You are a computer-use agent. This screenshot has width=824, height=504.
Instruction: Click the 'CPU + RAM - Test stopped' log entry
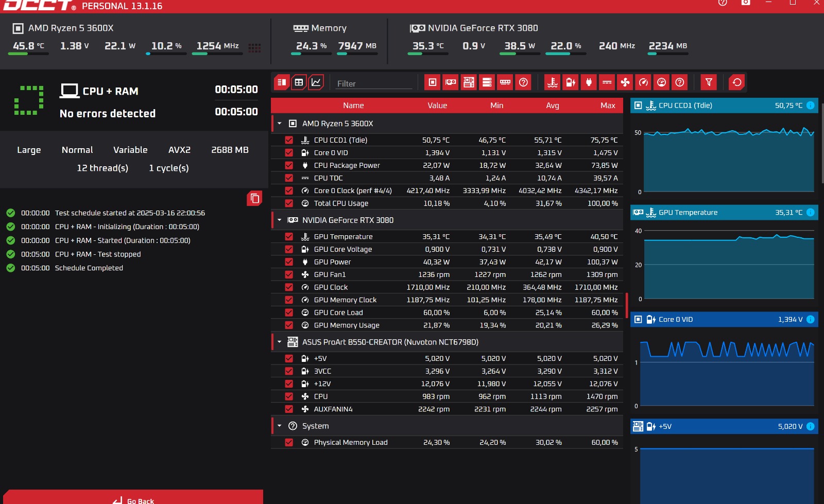point(98,254)
